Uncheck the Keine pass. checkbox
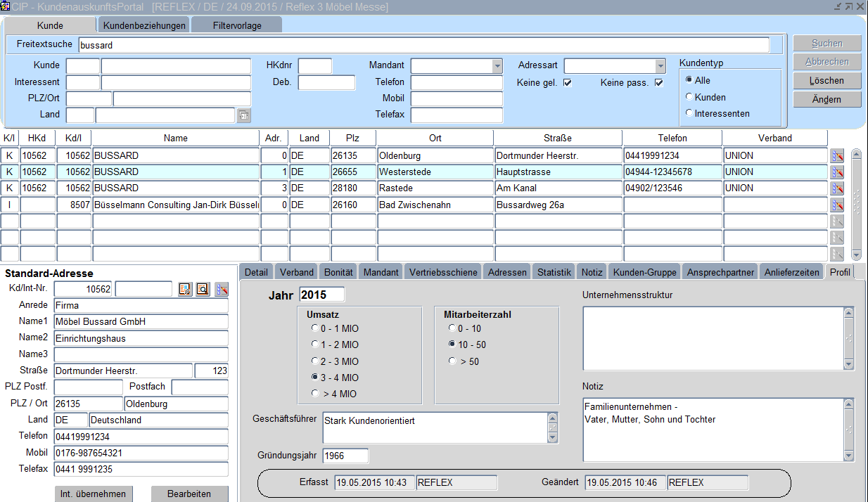 658,83
